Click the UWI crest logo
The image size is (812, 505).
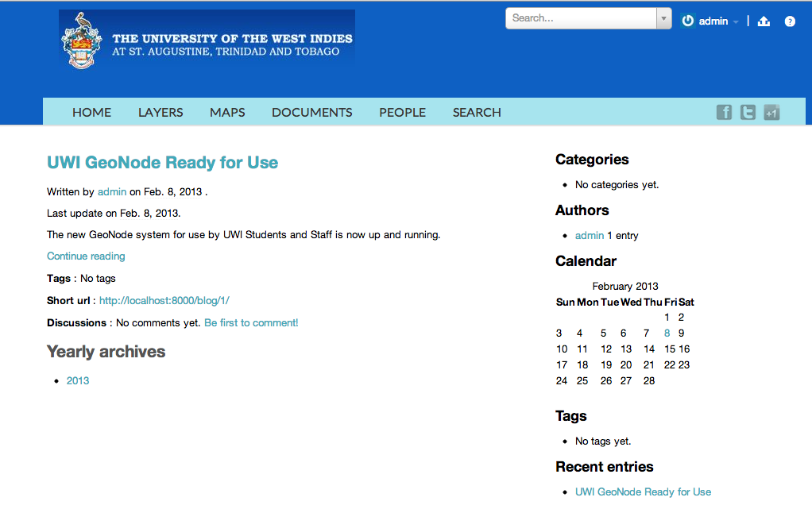click(81, 40)
